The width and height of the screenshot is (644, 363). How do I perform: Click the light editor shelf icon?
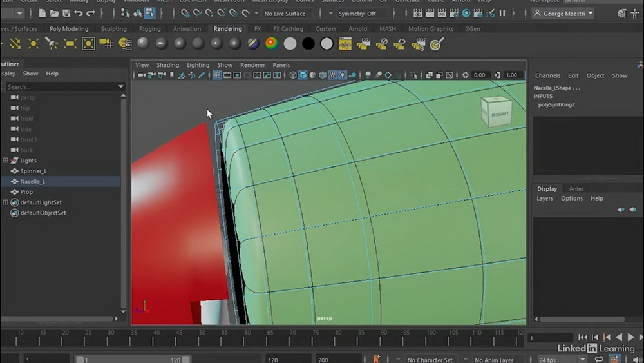tap(125, 44)
